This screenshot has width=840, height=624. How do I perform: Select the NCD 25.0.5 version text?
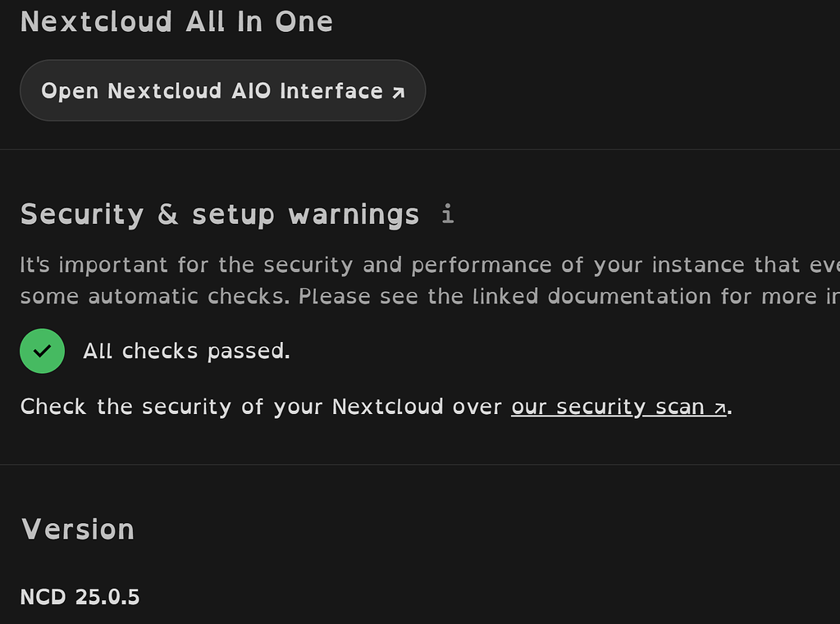coord(80,596)
